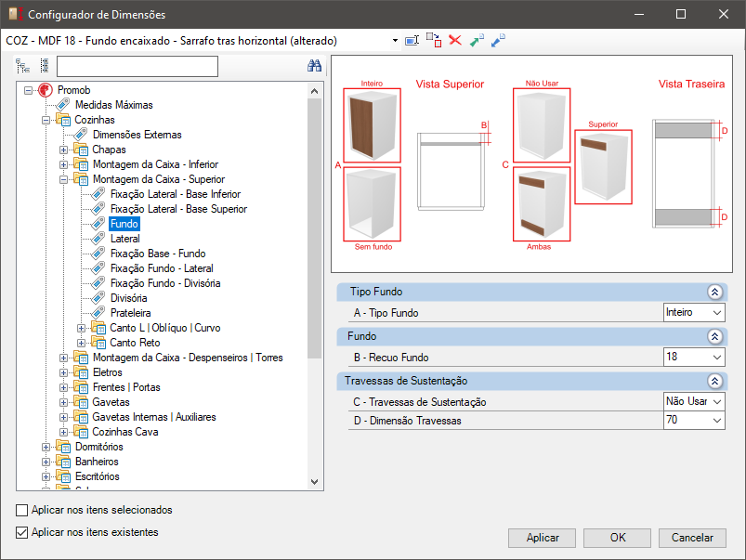Expand Montagem da Caixa - Inferior node
Image resolution: width=746 pixels, height=560 pixels.
point(63,164)
